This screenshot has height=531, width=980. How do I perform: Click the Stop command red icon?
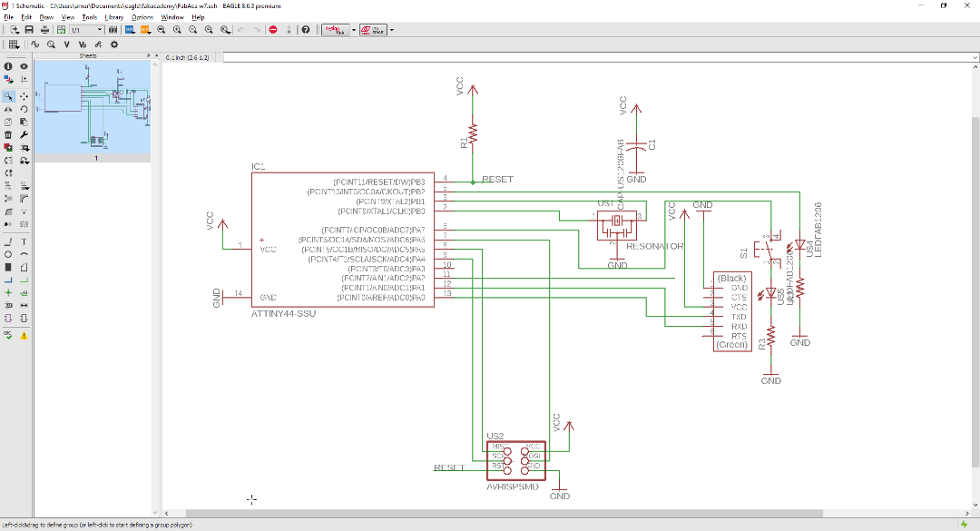273,29
